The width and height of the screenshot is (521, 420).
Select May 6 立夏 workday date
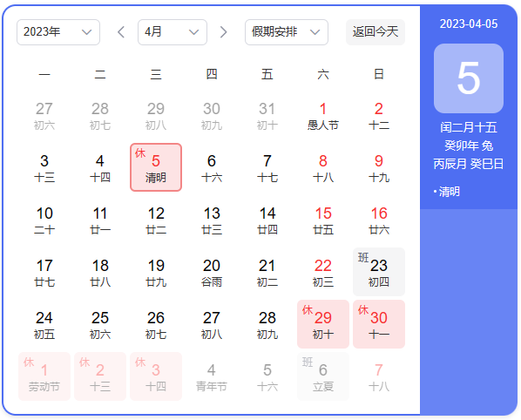click(x=323, y=376)
